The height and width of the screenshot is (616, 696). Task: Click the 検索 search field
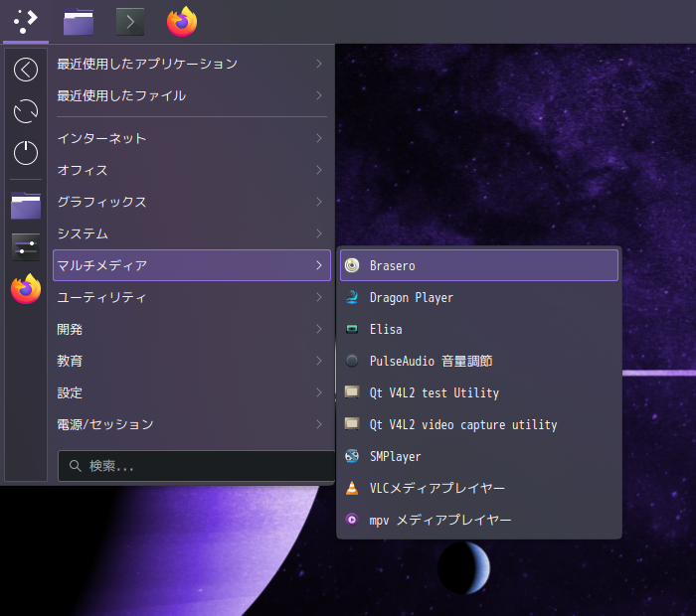tap(196, 466)
